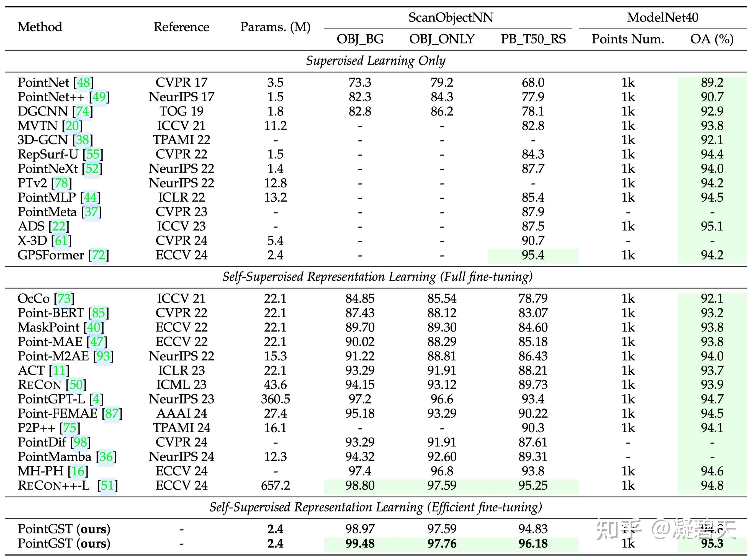The height and width of the screenshot is (560, 756).
Task: Open GPSFormer reference 72
Action: 99,255
